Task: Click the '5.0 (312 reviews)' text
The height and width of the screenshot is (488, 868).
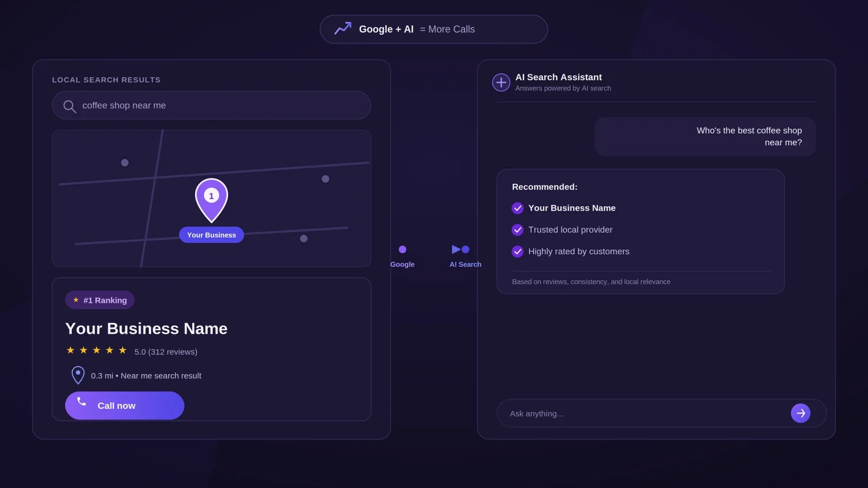Action: (x=166, y=352)
